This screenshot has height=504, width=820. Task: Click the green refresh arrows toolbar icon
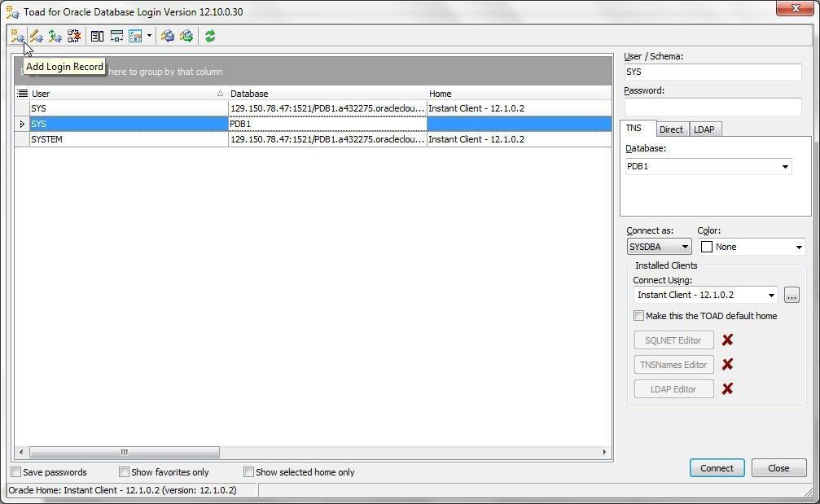[x=210, y=36]
